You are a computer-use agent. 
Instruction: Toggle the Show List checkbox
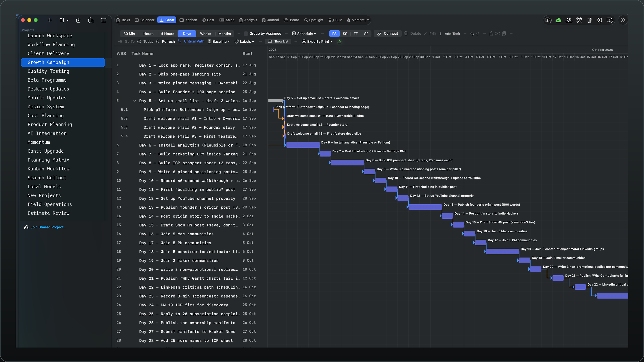pos(270,41)
